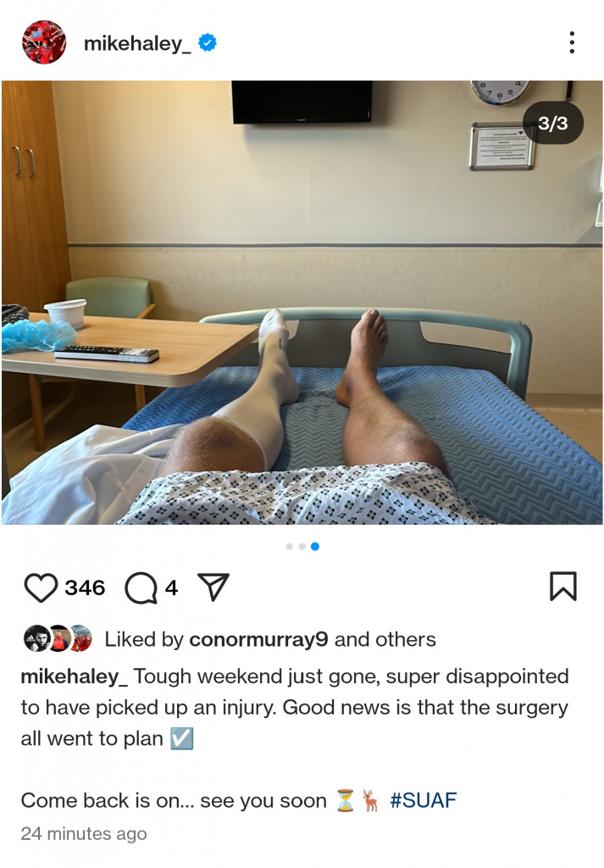Go to first carousel dot
This screenshot has width=604, height=868.
[289, 547]
